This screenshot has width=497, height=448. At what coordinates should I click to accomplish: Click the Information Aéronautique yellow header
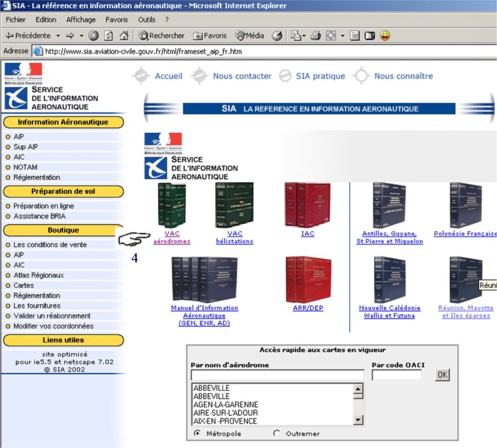(x=63, y=122)
